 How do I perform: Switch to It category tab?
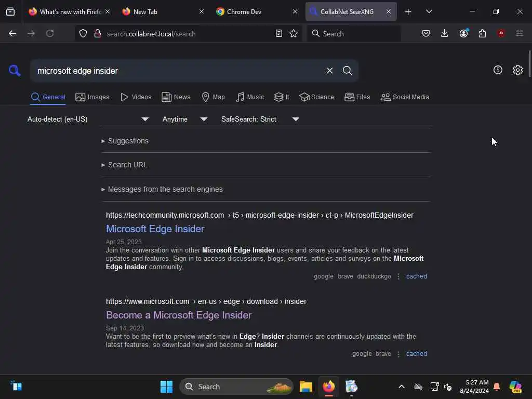(282, 97)
